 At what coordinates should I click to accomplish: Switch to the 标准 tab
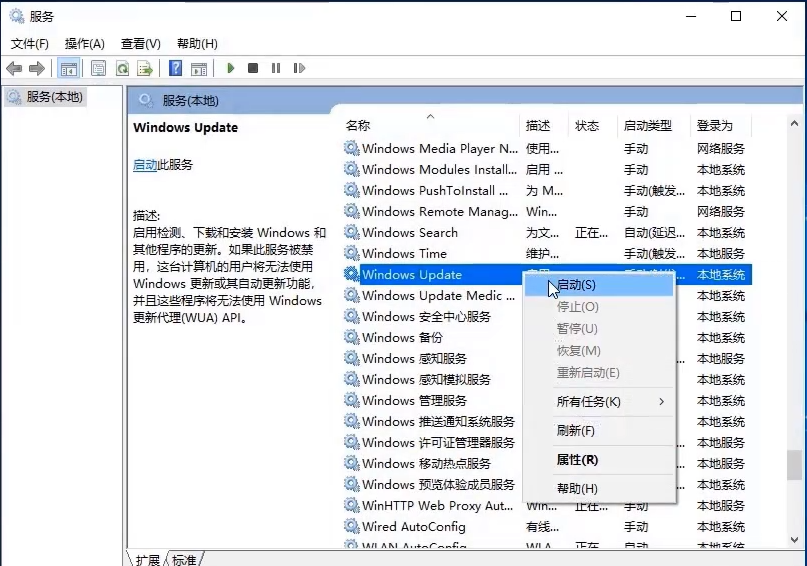184,559
